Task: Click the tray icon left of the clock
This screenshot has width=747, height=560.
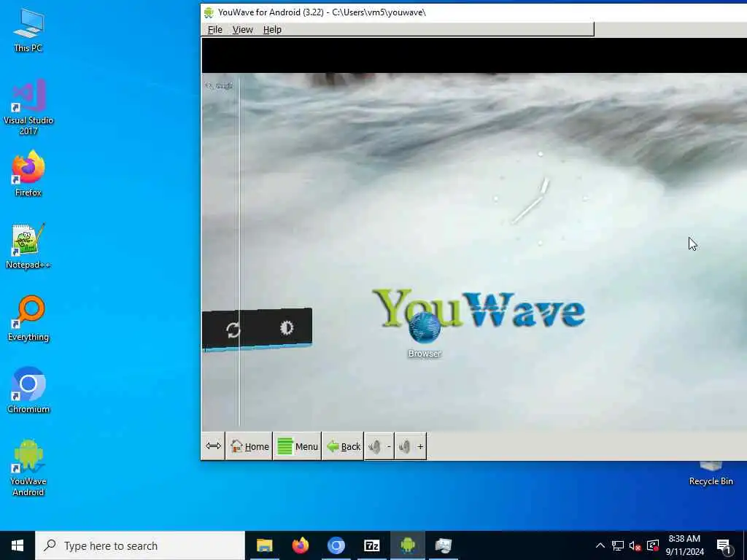Action: 653,545
